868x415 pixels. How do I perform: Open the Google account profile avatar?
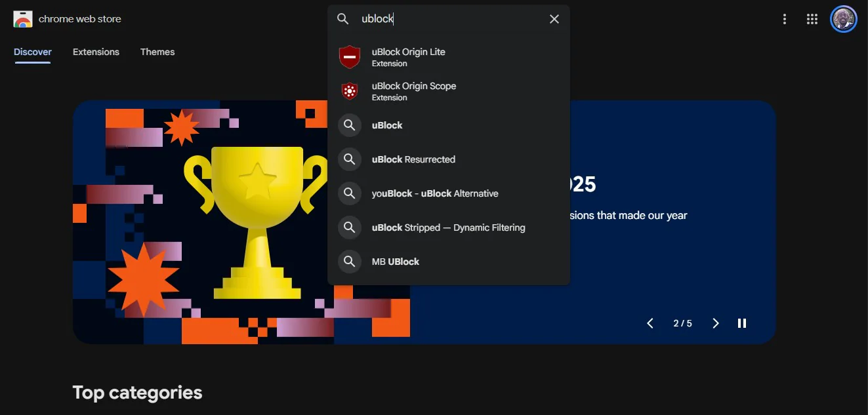844,19
